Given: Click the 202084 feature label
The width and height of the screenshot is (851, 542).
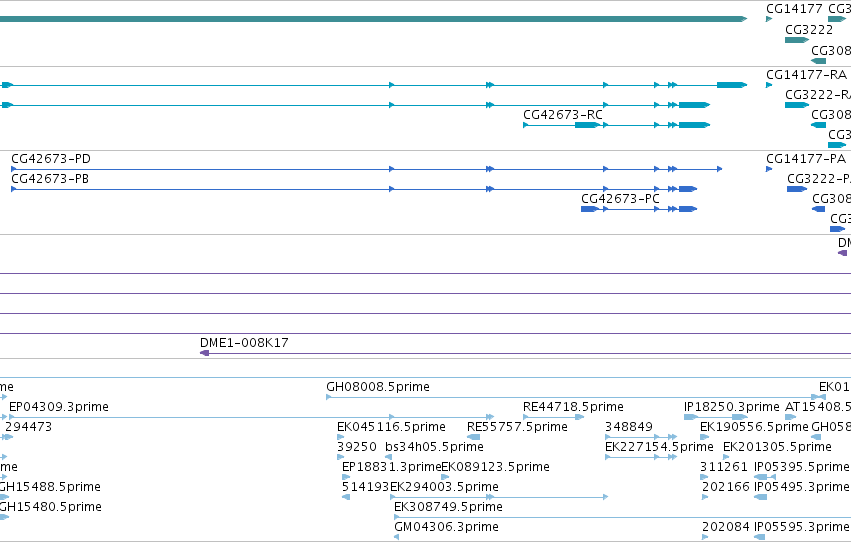Looking at the screenshot, I should (726, 527).
